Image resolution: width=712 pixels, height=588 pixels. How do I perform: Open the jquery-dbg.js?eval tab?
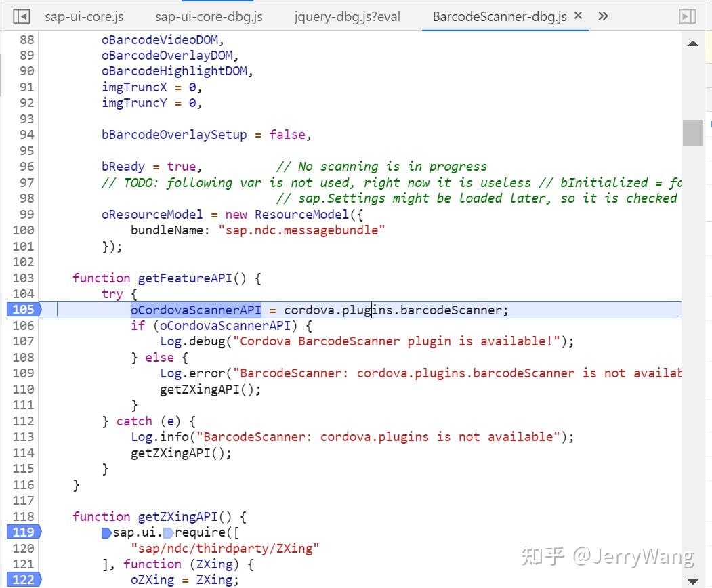coord(348,17)
